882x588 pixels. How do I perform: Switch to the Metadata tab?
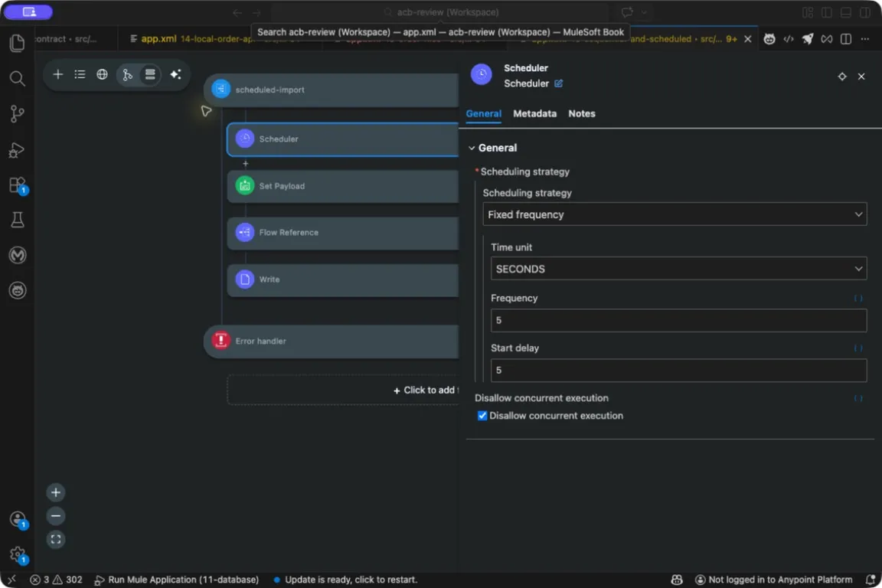click(534, 113)
